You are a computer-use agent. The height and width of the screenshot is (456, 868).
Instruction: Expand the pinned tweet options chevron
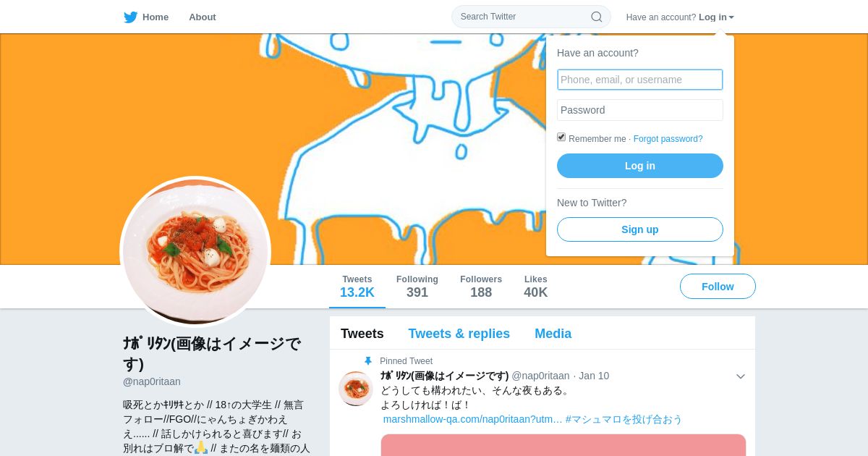741,376
